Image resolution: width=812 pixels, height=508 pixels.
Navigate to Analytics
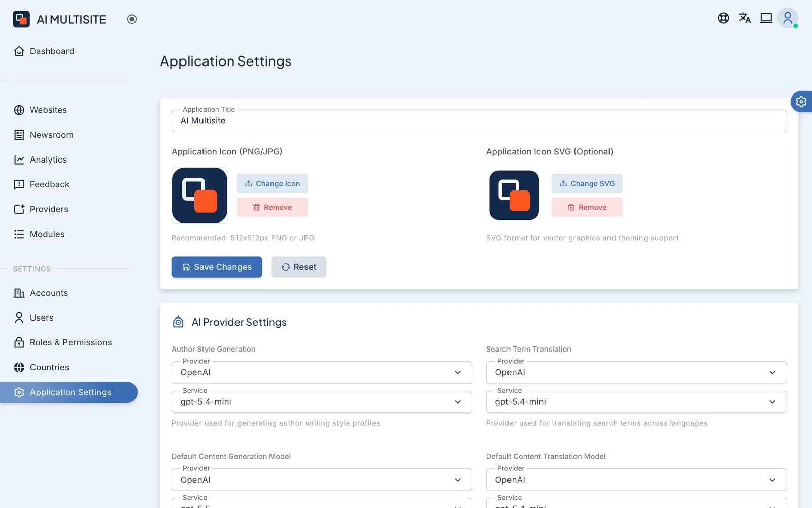69,160
